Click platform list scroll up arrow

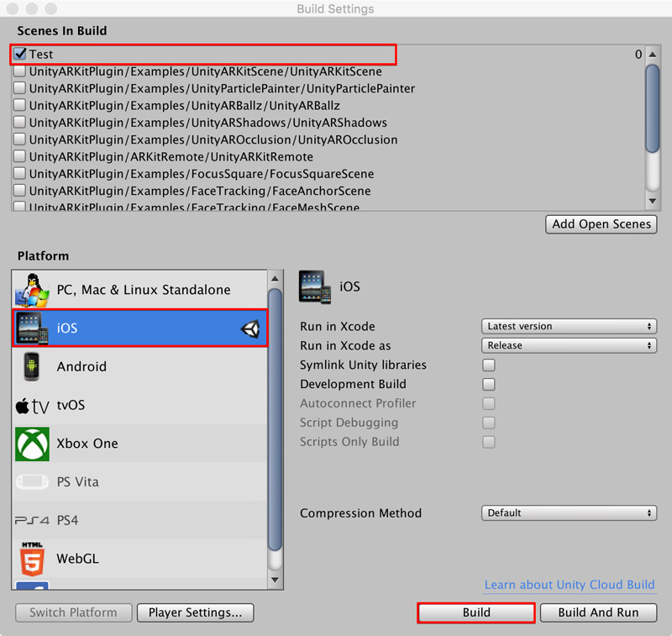(x=276, y=279)
